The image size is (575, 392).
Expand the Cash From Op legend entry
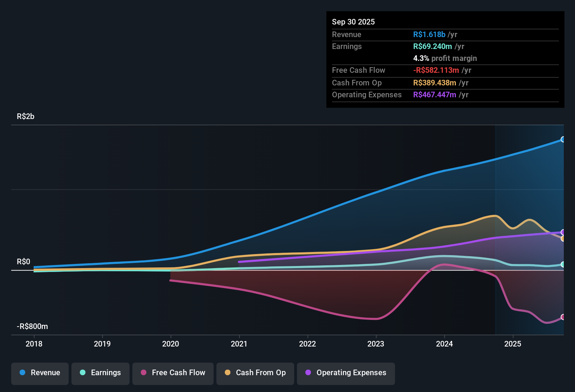pos(255,373)
